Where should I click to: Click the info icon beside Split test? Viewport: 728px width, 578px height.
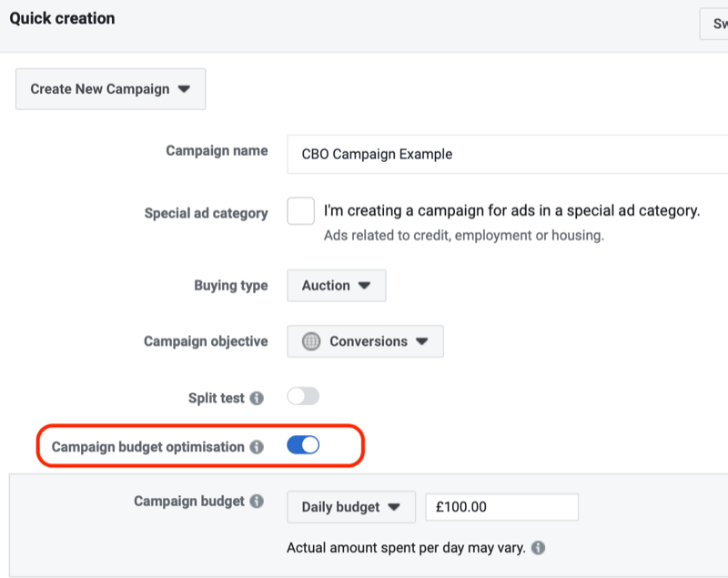tap(257, 398)
